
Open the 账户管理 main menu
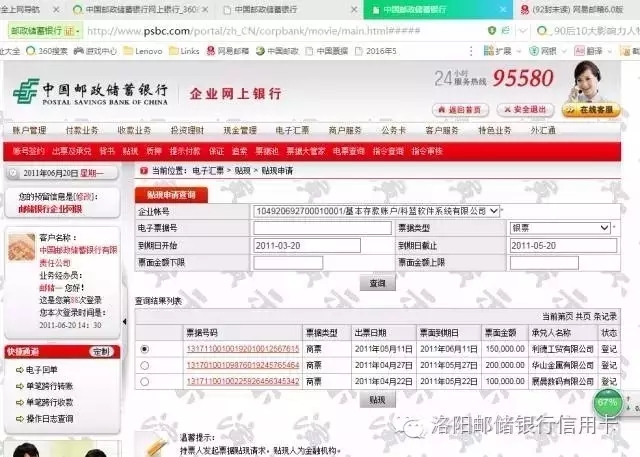coord(29,131)
